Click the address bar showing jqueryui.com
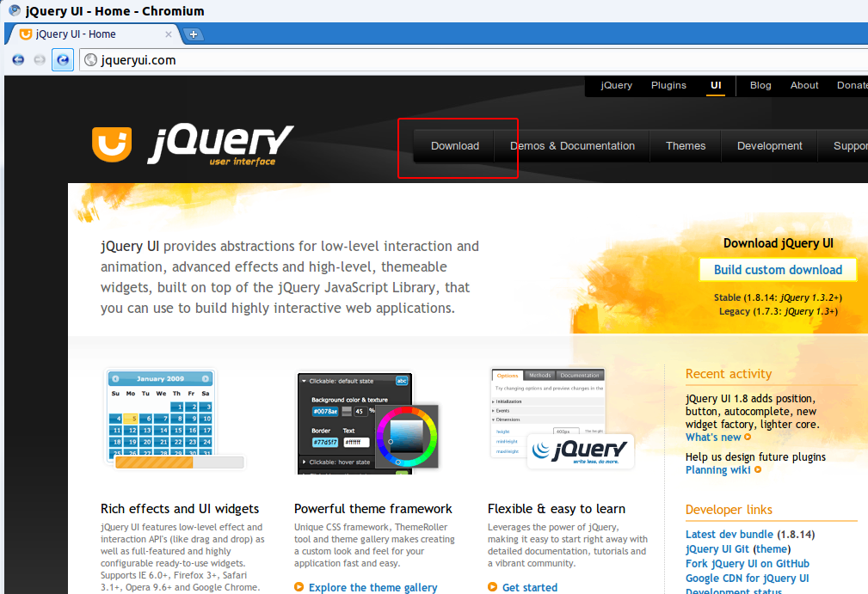 click(473, 60)
